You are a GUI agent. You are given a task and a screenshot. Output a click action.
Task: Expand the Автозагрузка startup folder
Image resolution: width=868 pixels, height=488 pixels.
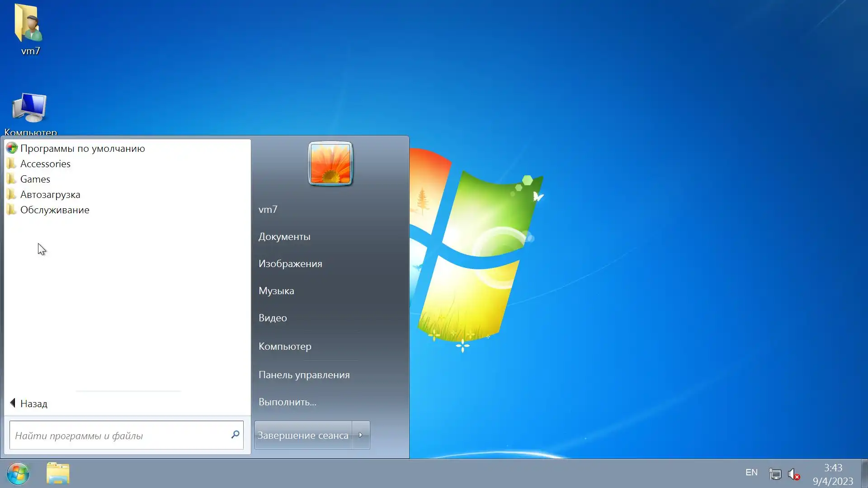click(50, 195)
